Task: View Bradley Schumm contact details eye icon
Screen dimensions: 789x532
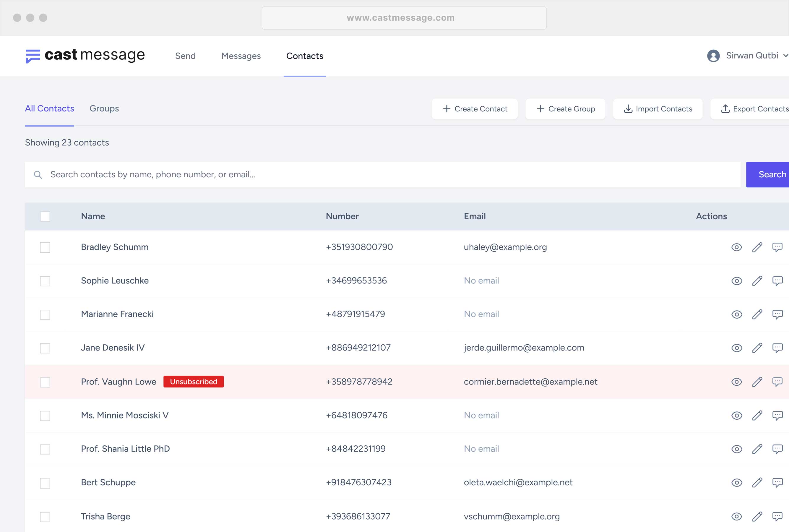Action: tap(736, 247)
